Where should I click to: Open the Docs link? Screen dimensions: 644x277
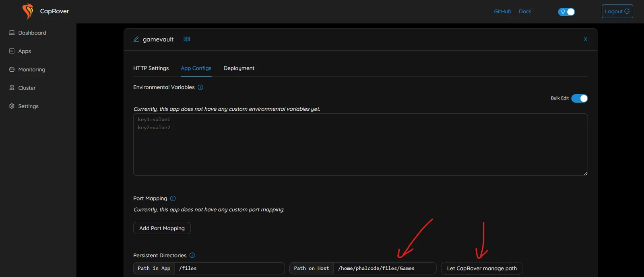(525, 12)
